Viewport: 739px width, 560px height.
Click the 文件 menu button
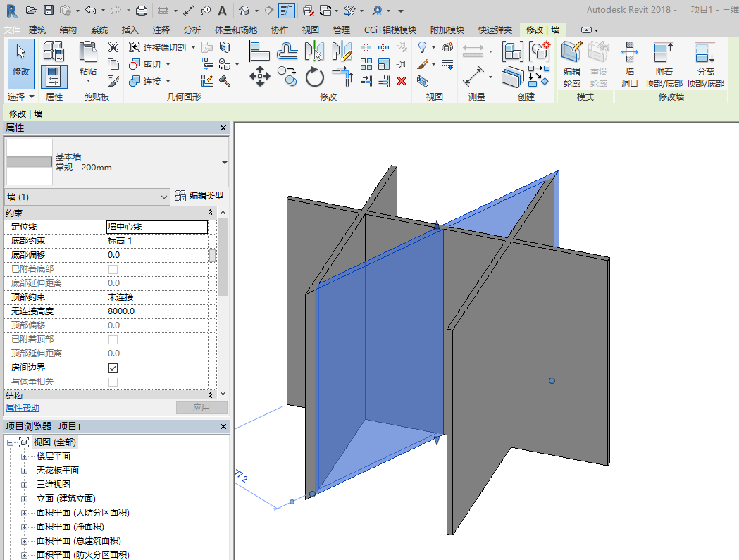coord(12,30)
